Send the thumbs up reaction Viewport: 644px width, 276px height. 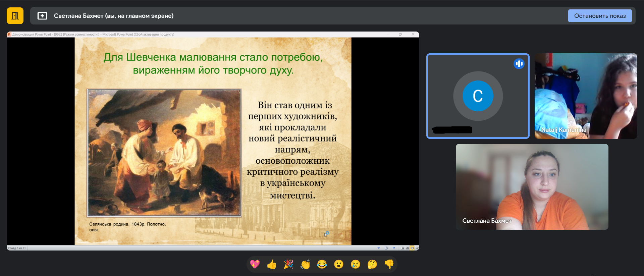click(x=272, y=264)
